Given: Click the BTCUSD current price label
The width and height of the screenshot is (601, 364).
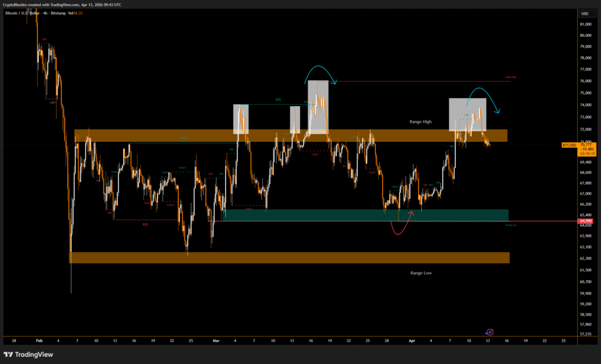Looking at the screenshot, I should [x=569, y=144].
